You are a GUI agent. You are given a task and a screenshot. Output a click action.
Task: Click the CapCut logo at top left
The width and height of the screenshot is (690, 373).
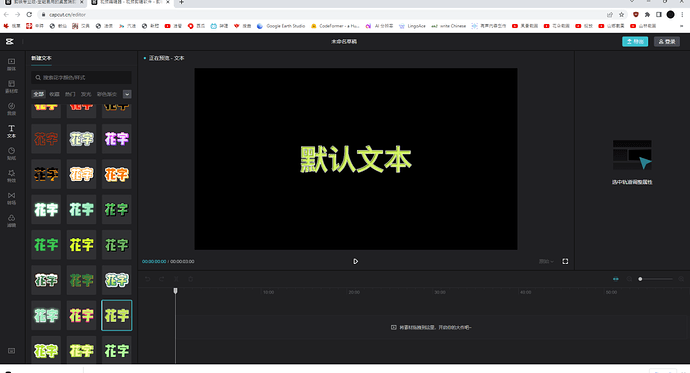(10, 41)
